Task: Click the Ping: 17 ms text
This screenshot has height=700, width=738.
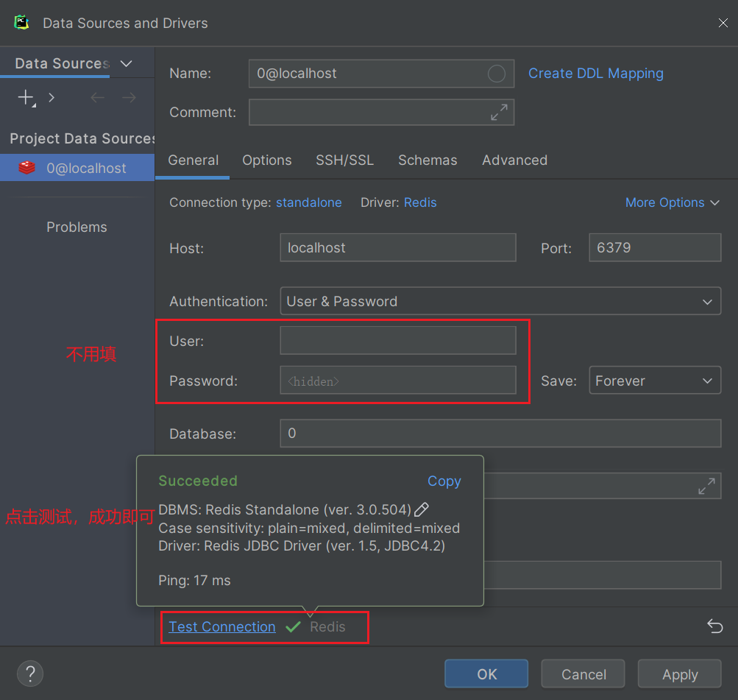Action: [194, 580]
